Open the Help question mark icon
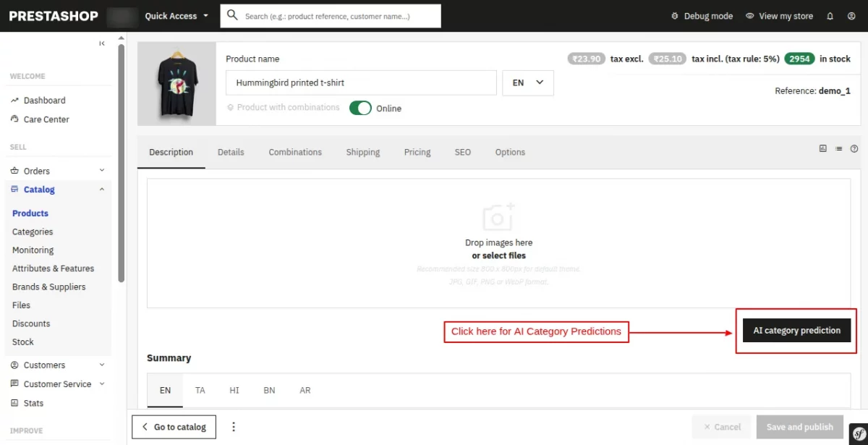 pos(854,148)
